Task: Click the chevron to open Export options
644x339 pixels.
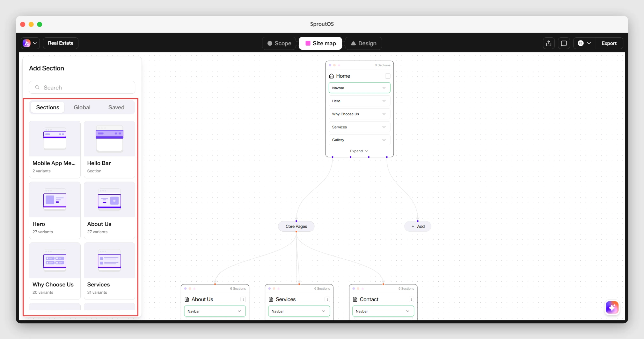Action: coord(589,43)
